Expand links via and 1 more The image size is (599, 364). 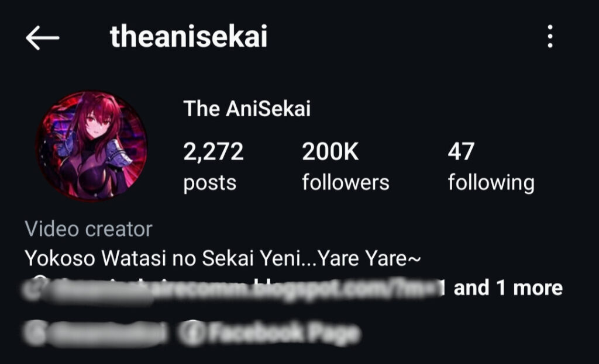tap(508, 287)
